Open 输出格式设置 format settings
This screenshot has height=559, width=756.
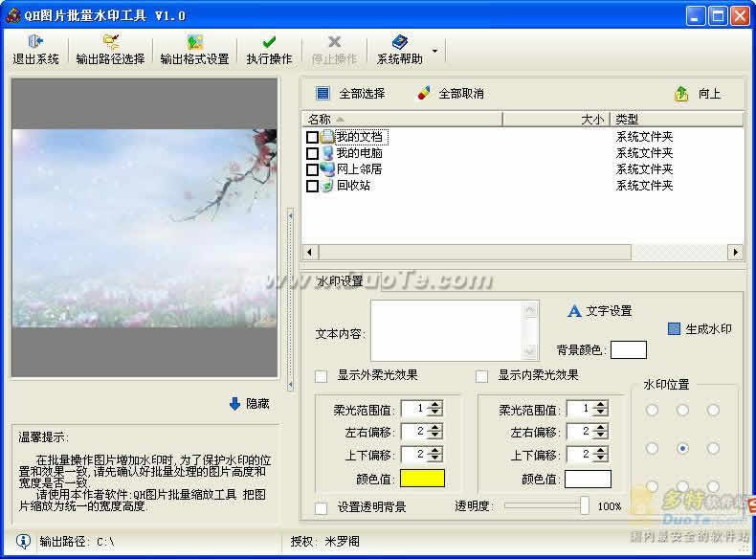194,42
